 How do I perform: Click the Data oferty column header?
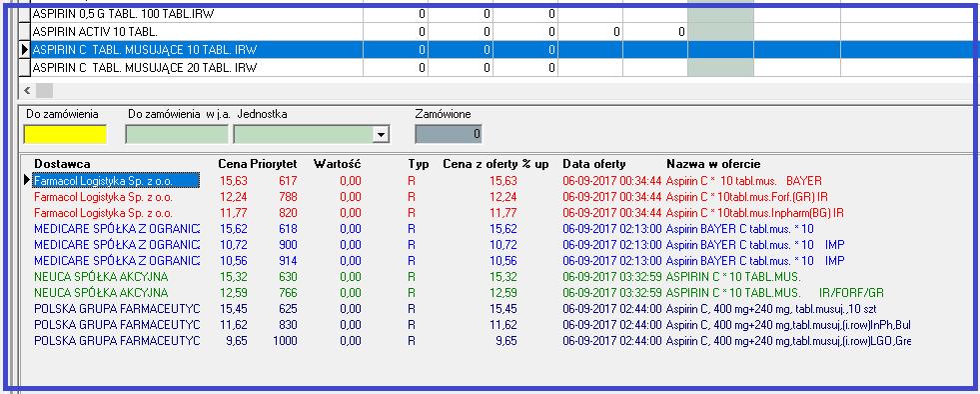593,164
